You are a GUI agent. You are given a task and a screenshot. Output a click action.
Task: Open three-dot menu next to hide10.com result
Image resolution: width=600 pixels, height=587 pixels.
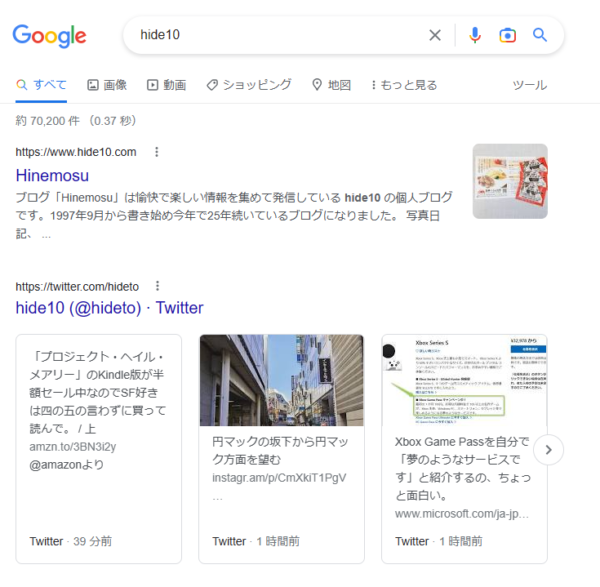157,152
